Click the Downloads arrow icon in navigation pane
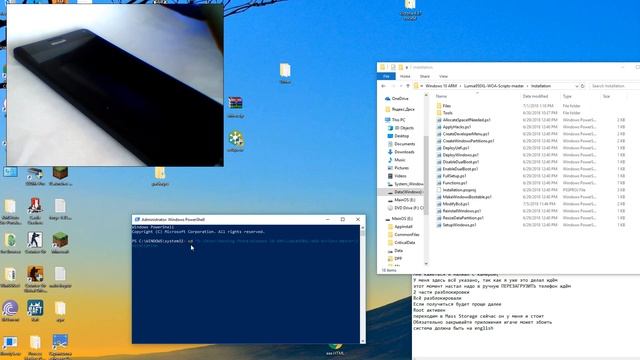This screenshot has height=360, width=640. (x=390, y=152)
